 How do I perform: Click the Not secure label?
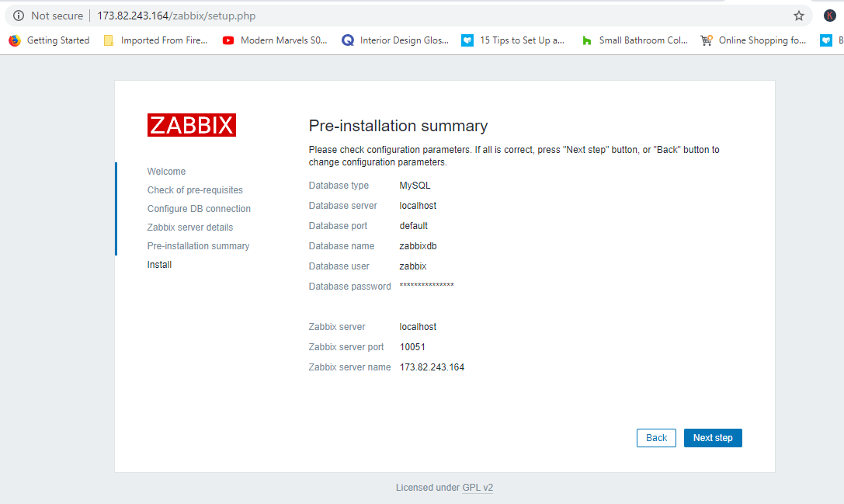pyautogui.click(x=57, y=16)
